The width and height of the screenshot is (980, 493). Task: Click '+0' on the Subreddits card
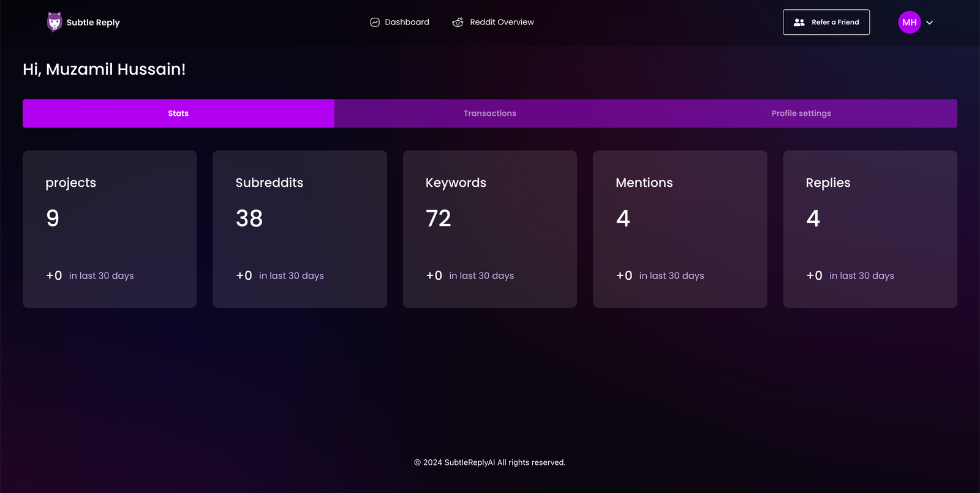(244, 276)
